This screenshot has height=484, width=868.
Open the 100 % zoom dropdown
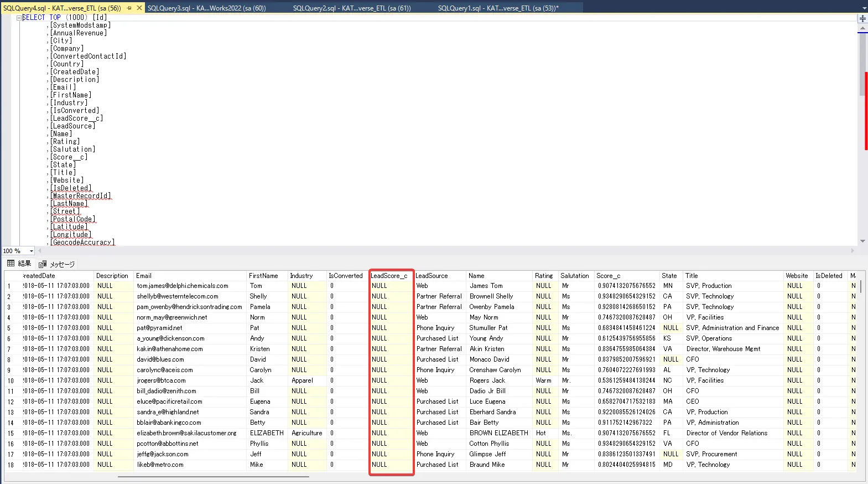pos(31,251)
